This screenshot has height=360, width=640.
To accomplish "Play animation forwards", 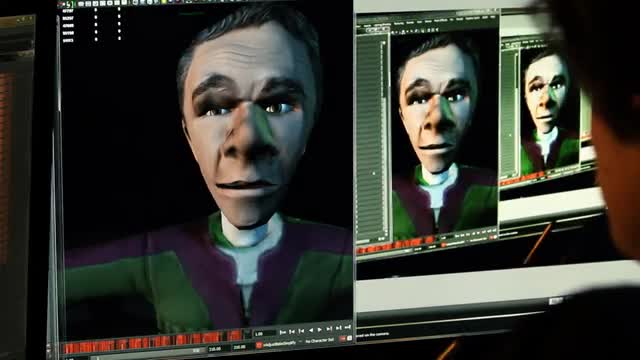I will click(x=320, y=330).
